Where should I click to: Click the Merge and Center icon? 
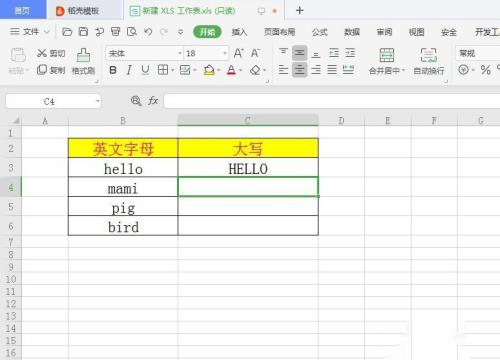click(387, 61)
